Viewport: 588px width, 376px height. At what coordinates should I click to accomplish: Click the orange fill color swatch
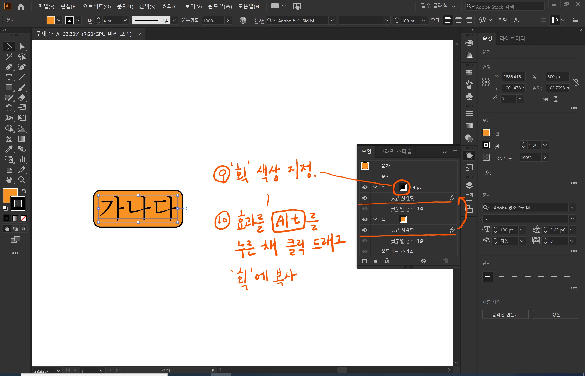[x=50, y=20]
